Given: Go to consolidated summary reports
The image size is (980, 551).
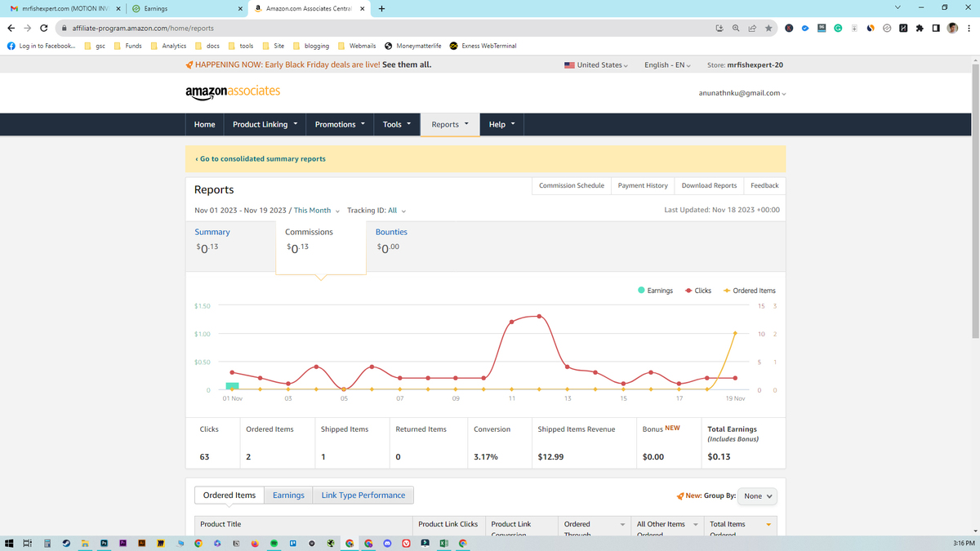Looking at the screenshot, I should tap(261, 159).
